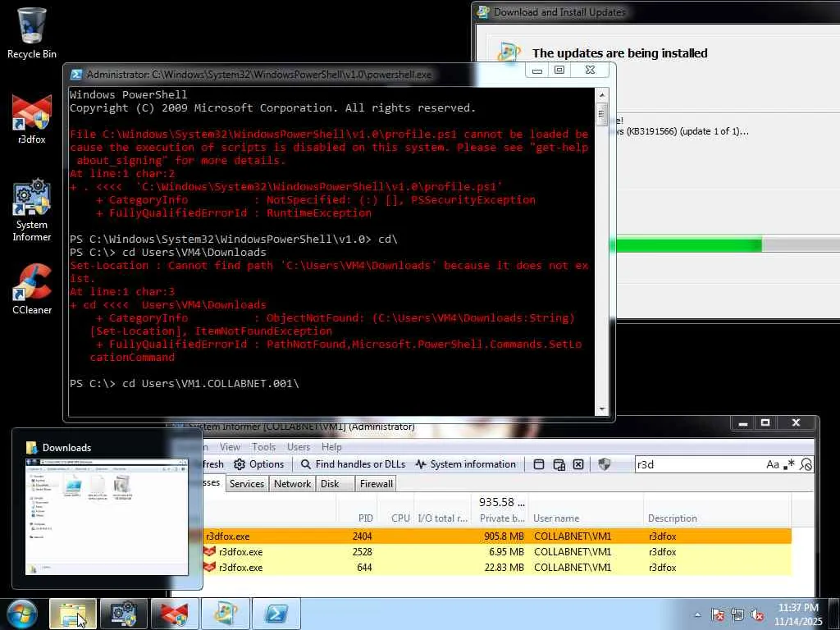This screenshot has width=840, height=630.
Task: Click the Options gear in System Informer
Action: click(258, 464)
